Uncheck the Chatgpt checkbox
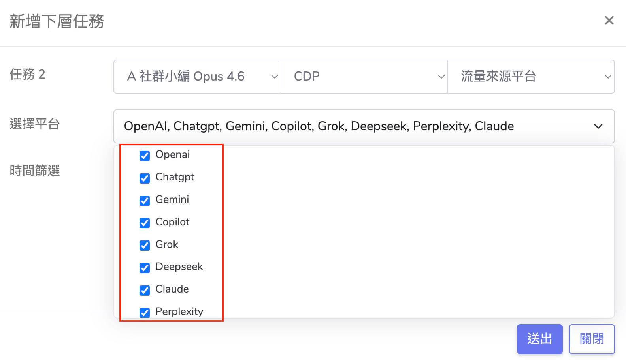626x364 pixels. click(x=145, y=178)
